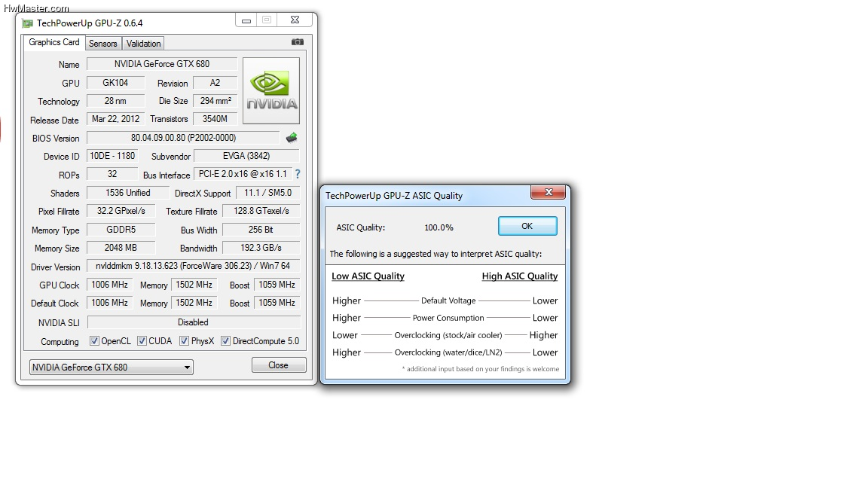Close the GPU-Z main window via X
868x488 pixels.
point(295,20)
